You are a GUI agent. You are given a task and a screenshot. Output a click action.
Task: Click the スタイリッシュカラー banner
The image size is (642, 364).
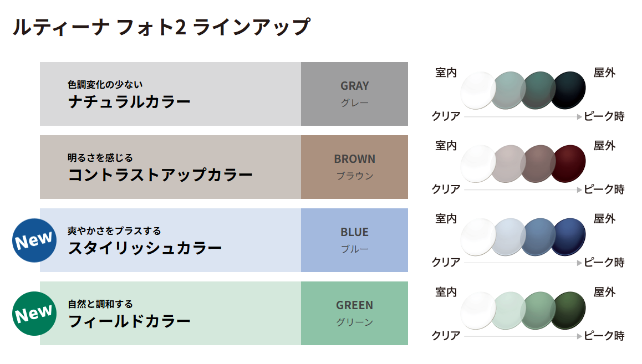click(x=170, y=240)
